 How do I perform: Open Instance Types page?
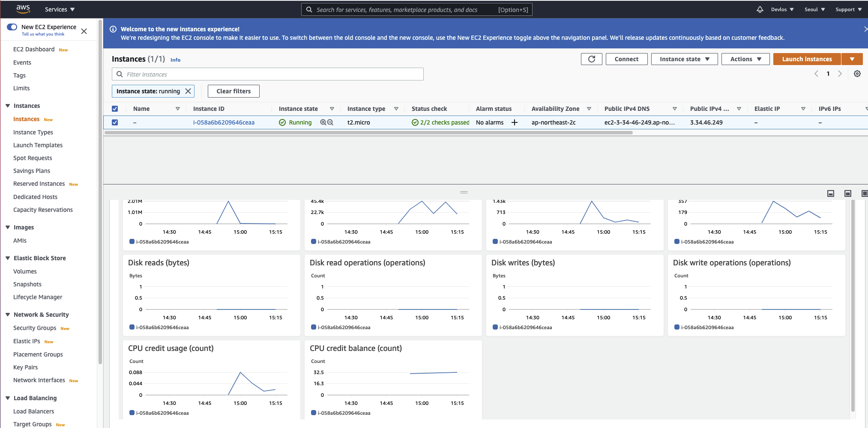tap(33, 132)
